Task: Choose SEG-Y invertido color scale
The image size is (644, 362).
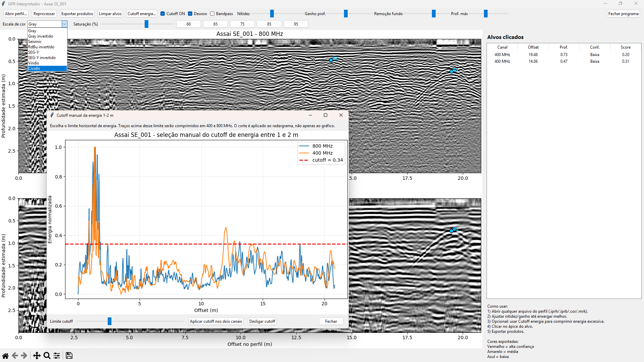Action: click(47, 58)
